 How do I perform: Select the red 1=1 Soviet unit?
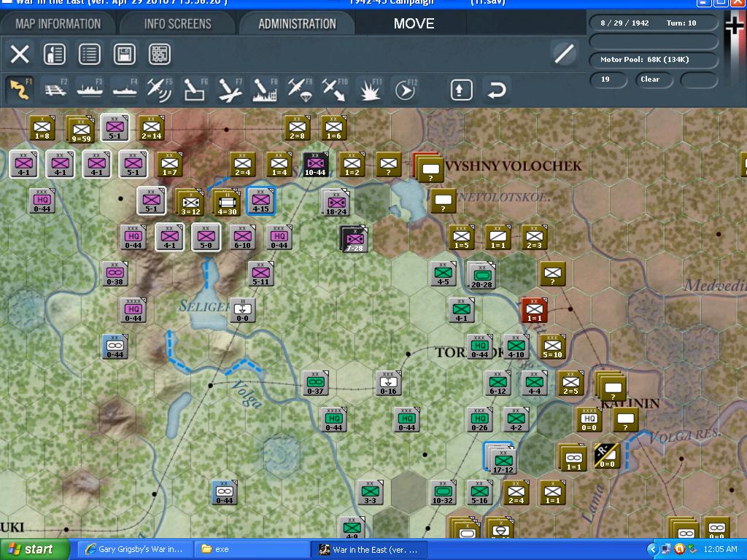(534, 310)
